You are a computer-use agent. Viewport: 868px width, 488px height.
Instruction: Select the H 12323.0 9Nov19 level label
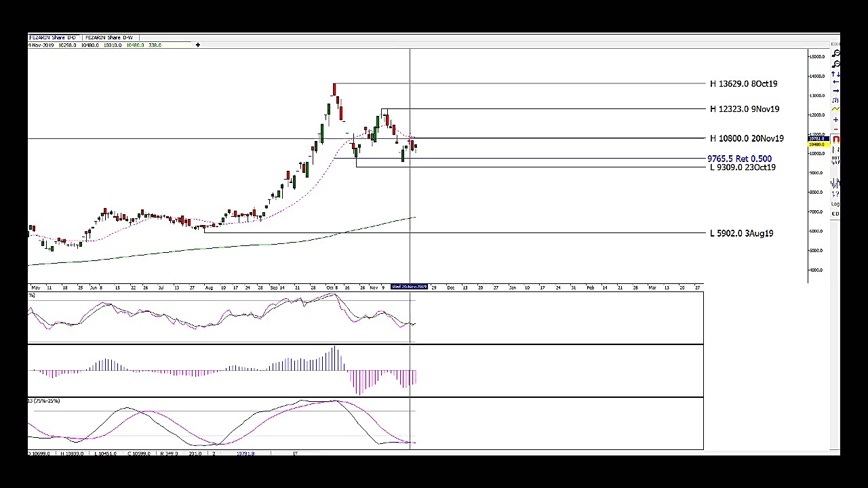(x=745, y=108)
